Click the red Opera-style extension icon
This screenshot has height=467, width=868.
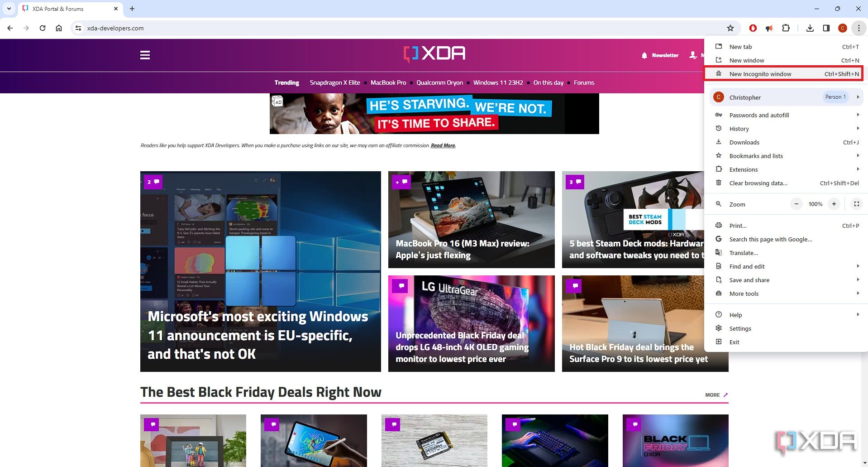753,28
